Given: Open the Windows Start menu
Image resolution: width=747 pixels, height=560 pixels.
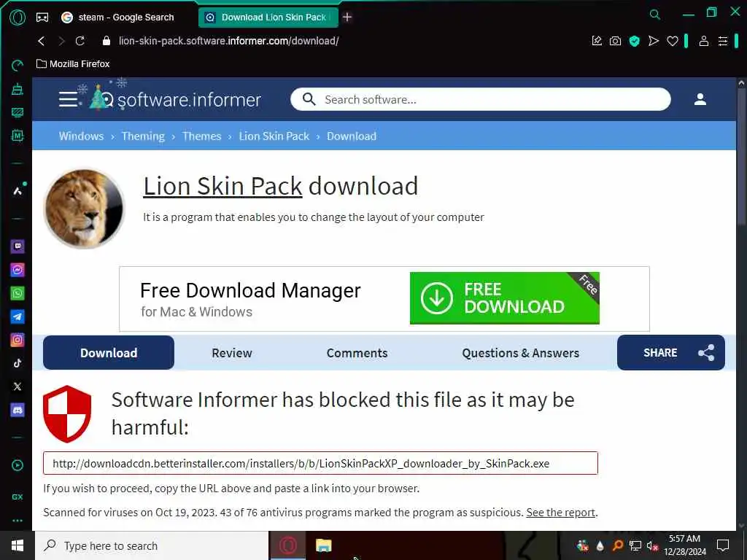Looking at the screenshot, I should pos(18,545).
